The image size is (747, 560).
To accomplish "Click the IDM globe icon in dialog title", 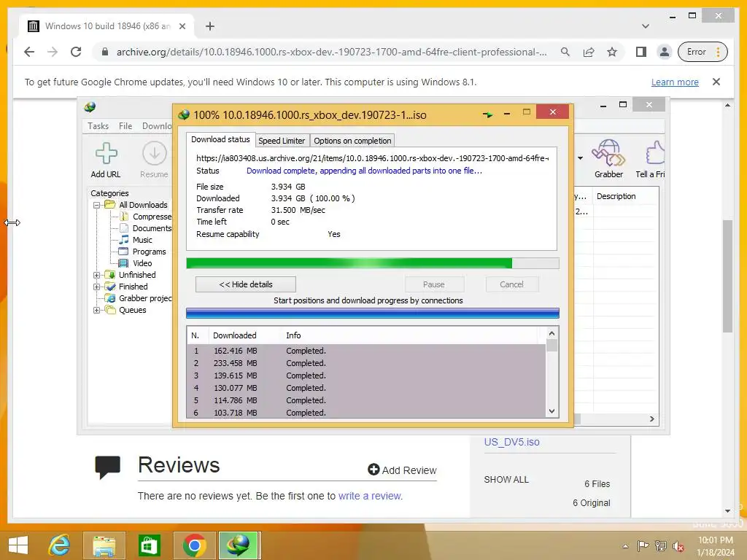I will pos(183,114).
